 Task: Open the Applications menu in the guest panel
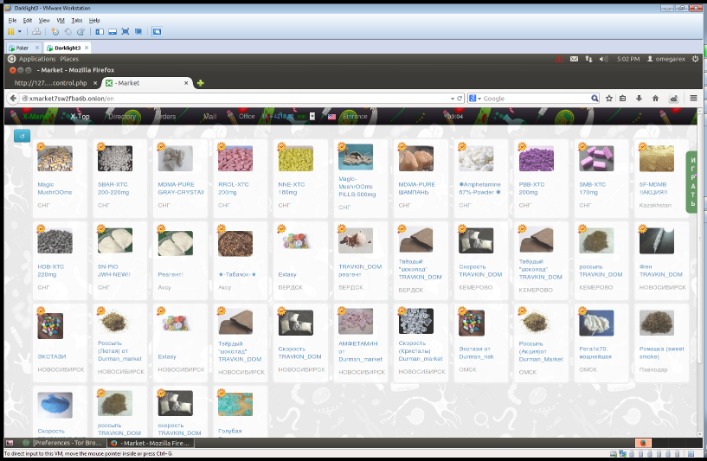pos(37,59)
